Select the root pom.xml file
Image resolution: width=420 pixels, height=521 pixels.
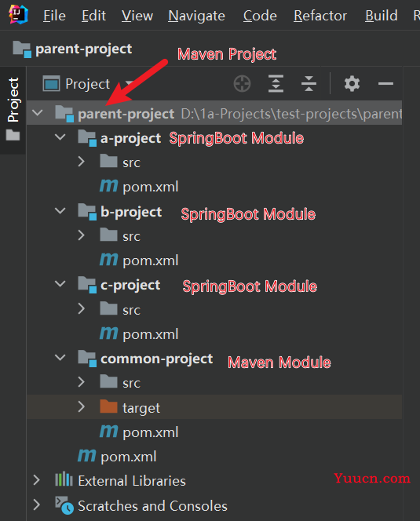tap(129, 457)
